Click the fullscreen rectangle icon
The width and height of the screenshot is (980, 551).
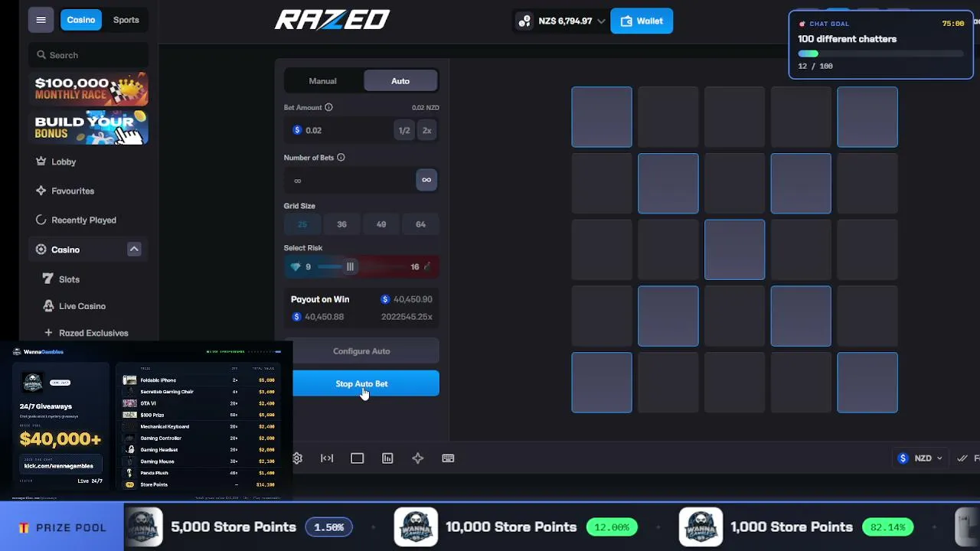pyautogui.click(x=357, y=458)
